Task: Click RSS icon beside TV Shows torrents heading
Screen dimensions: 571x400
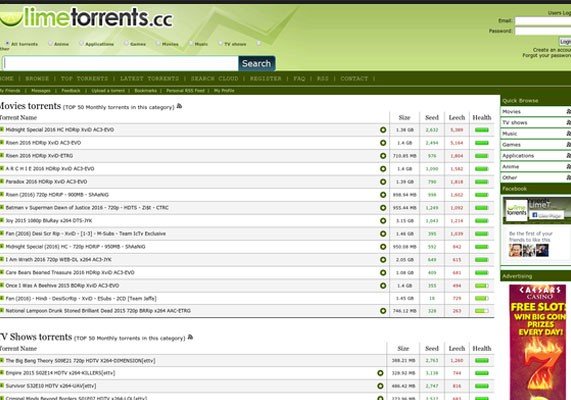Action: (x=190, y=337)
